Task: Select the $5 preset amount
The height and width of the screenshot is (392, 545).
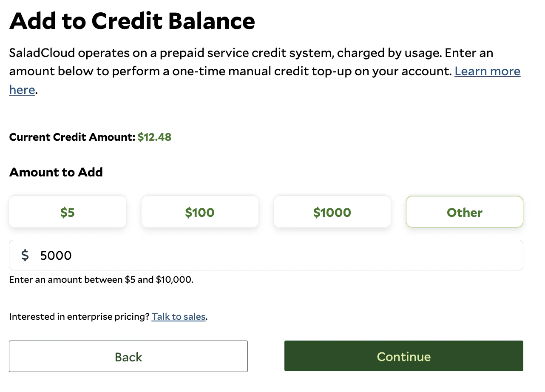Action: coord(68,212)
